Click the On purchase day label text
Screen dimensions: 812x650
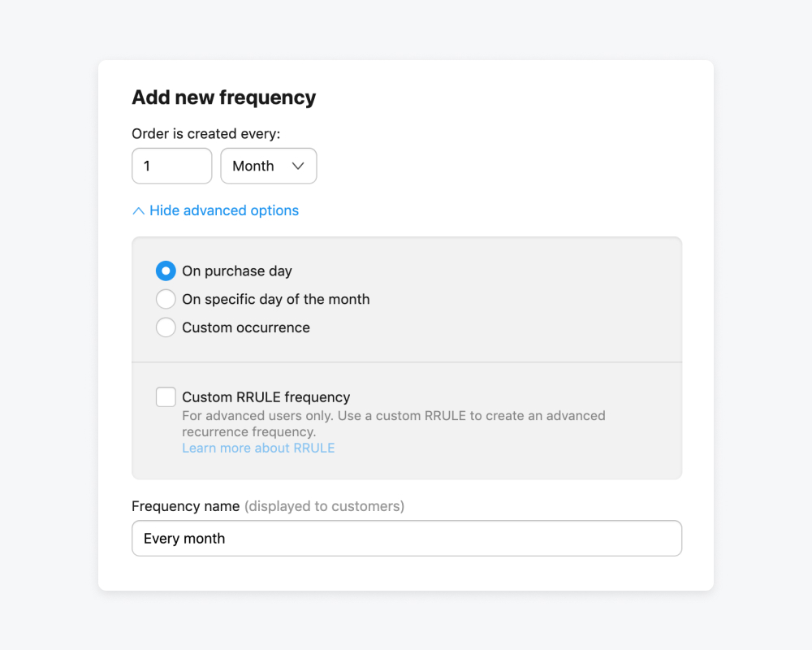coord(236,271)
